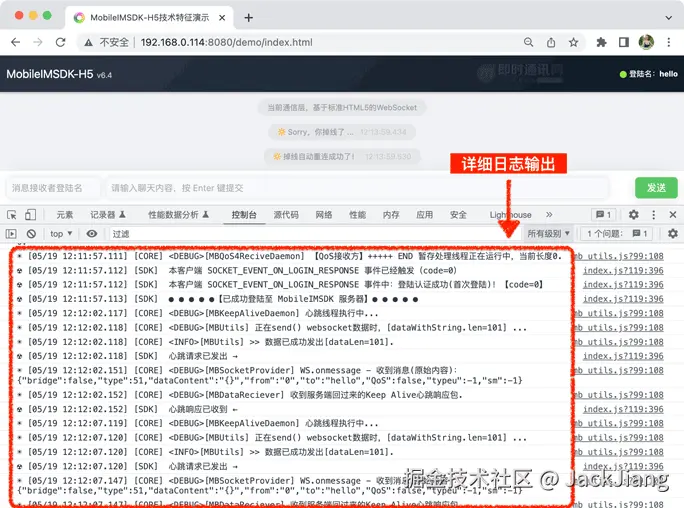Open index.js link on 12:11:57.113 log row
Screen dimensions: 684x508
(623, 299)
